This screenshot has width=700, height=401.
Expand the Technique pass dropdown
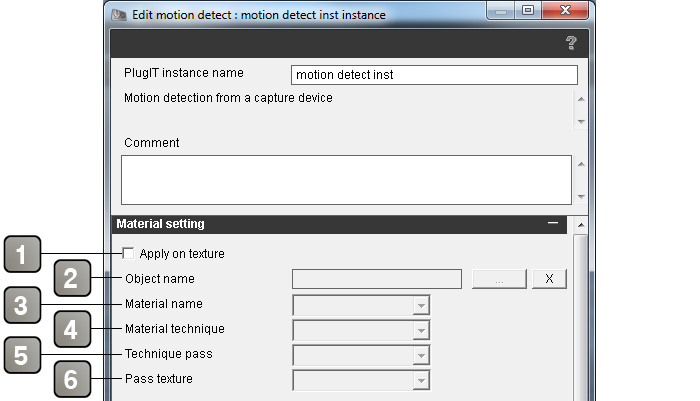click(361, 355)
